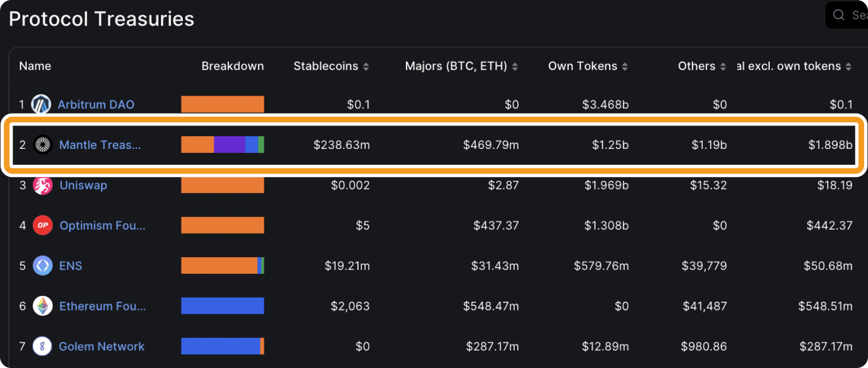Click the $1.898b total value
This screenshot has height=368, width=868.
(831, 145)
